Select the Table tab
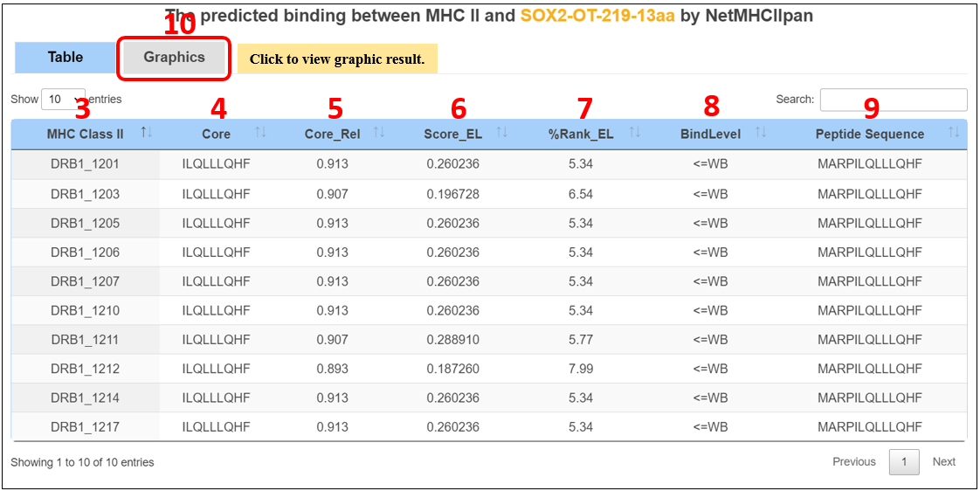Image resolution: width=980 pixels, height=491 pixels. pos(66,58)
